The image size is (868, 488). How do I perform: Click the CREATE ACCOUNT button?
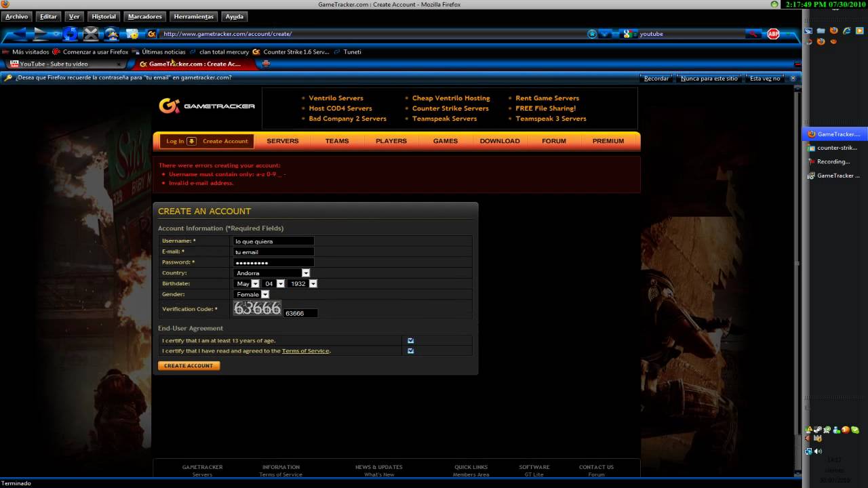point(189,366)
